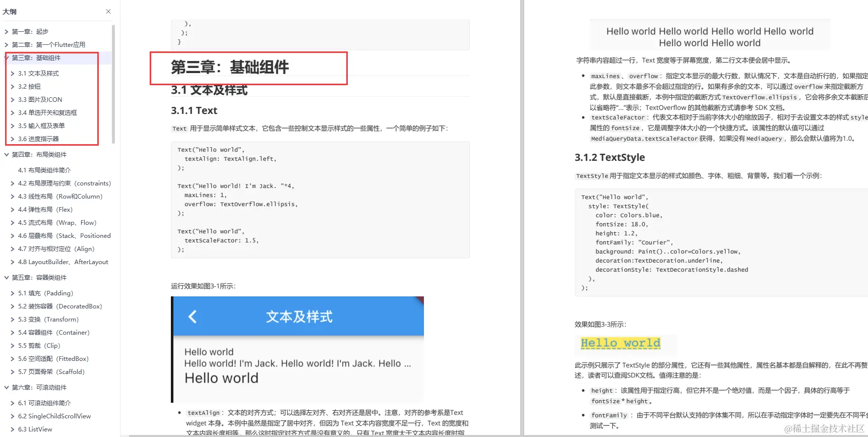The height and width of the screenshot is (437, 868).
Task: Expand section 3.1 文本及样式
Action: pyautogui.click(x=13, y=73)
